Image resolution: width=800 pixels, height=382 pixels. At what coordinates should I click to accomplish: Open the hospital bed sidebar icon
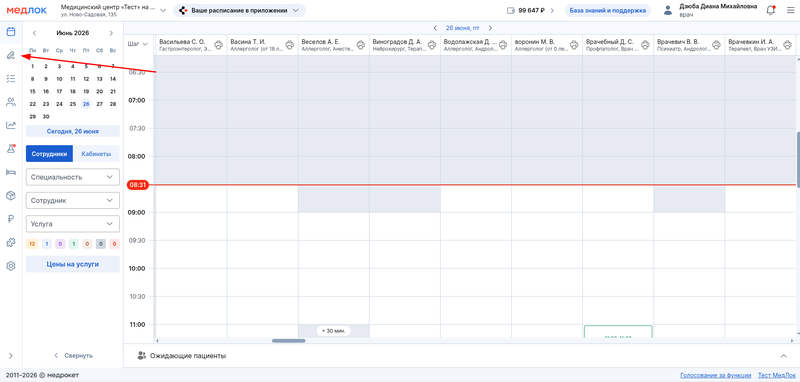pos(11,172)
